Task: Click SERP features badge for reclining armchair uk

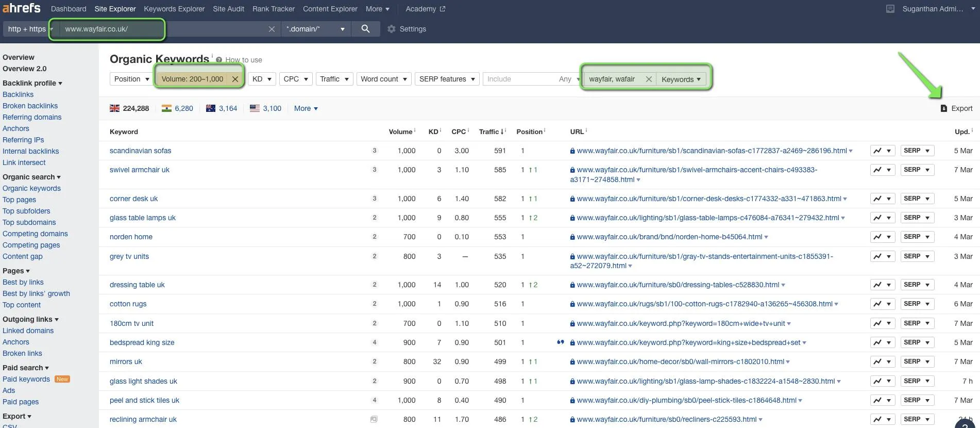Action: click(x=374, y=419)
